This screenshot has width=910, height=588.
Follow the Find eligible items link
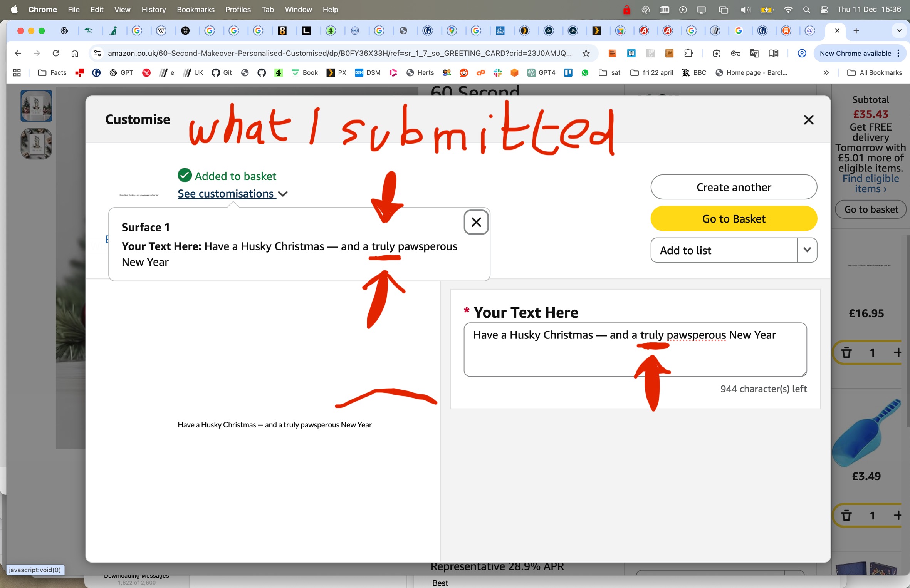(870, 183)
